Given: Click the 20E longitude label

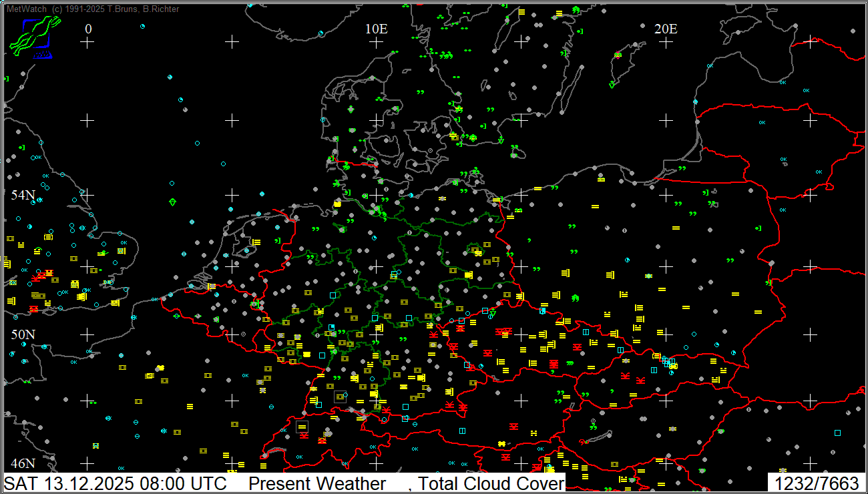Looking at the screenshot, I should [666, 29].
